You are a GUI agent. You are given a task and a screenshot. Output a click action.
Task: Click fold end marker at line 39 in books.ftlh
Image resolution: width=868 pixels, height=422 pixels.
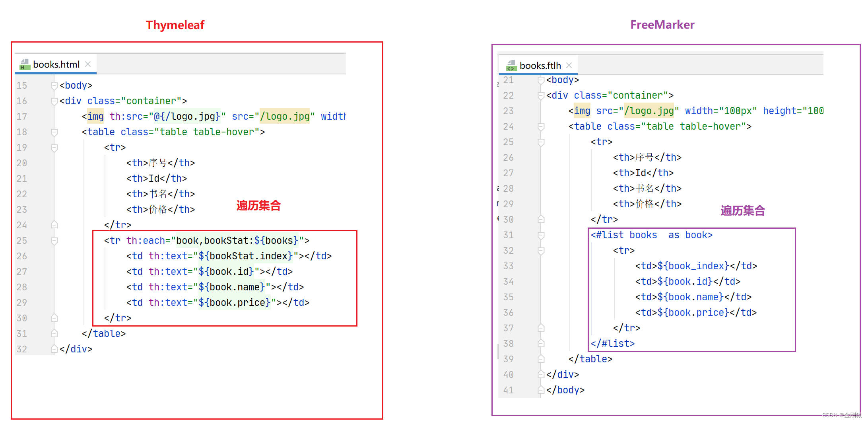[541, 359]
